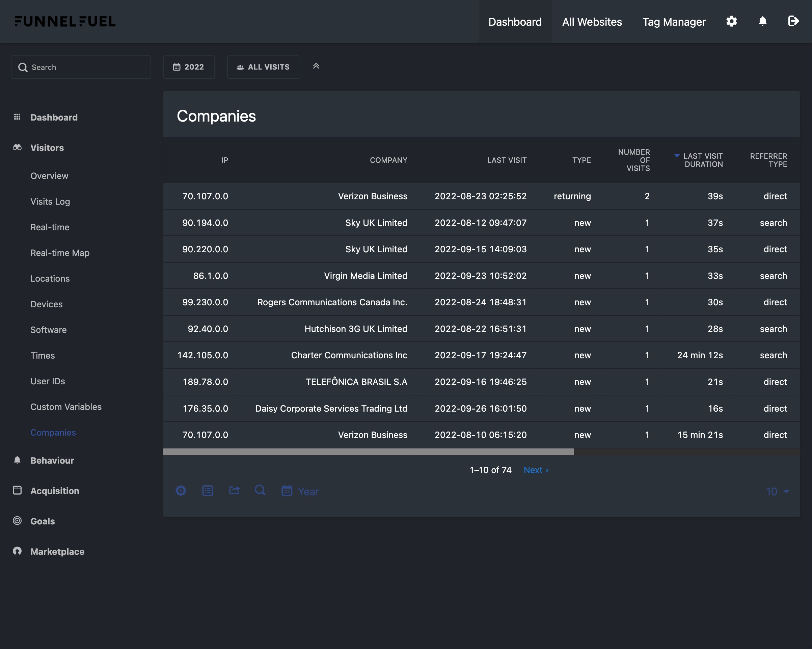Click the Hutchison 3G UK Limited cell

[356, 329]
